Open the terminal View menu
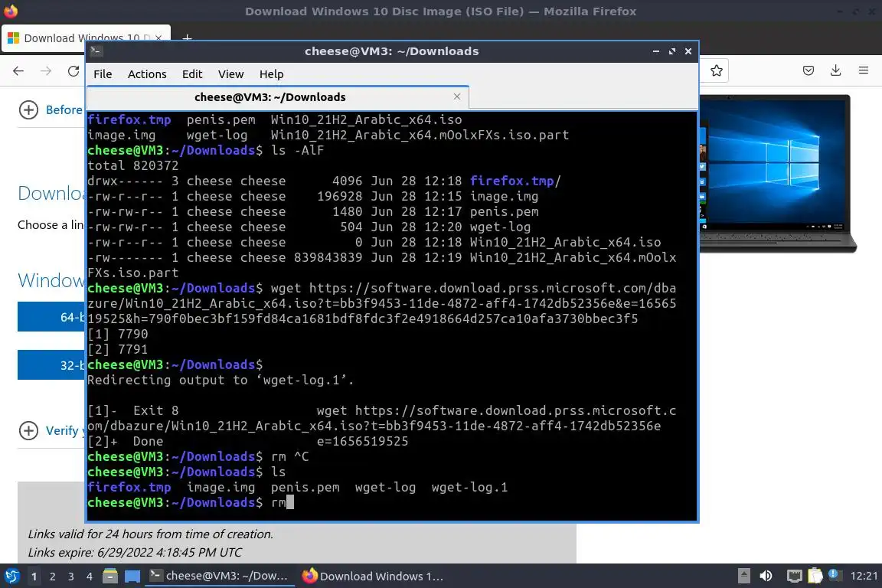The height and width of the screenshot is (588, 882). (x=230, y=74)
